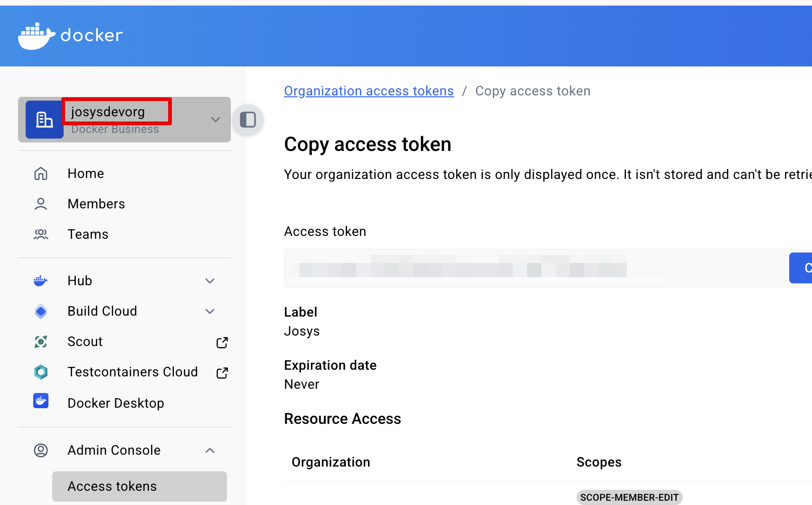Click the Testcontainers Cloud hexagon icon
Screen dimensions: 812x505
point(41,372)
